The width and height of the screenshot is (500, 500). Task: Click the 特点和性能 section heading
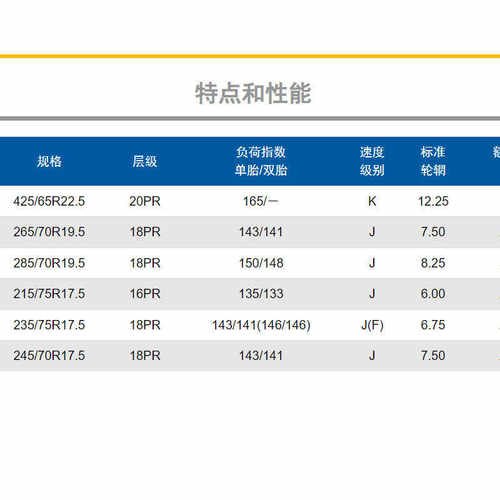coord(253,93)
